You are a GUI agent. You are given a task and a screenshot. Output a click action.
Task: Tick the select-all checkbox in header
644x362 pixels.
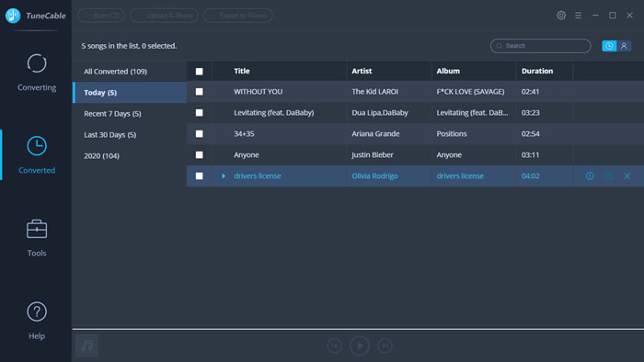[x=200, y=72]
